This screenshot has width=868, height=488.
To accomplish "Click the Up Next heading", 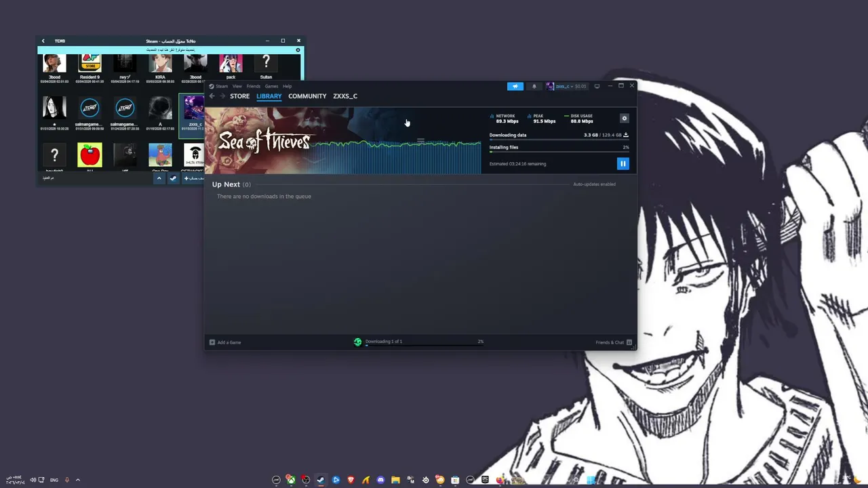I will coord(226,184).
